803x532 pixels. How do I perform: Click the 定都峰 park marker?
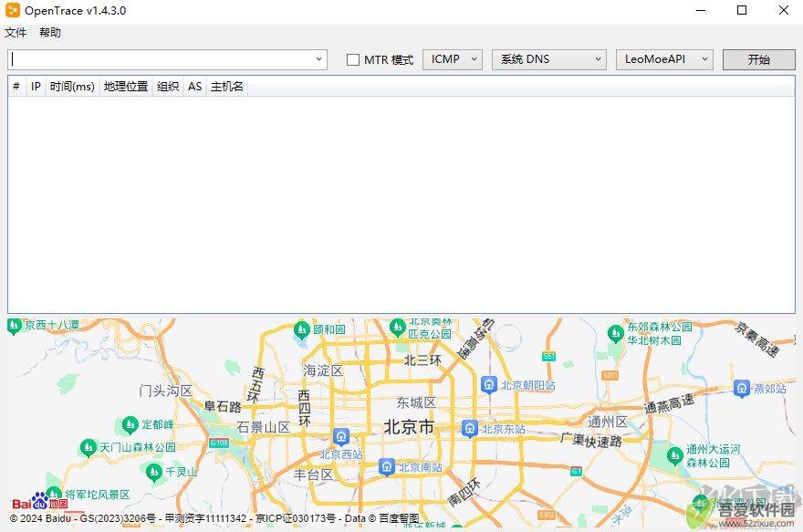130,424
